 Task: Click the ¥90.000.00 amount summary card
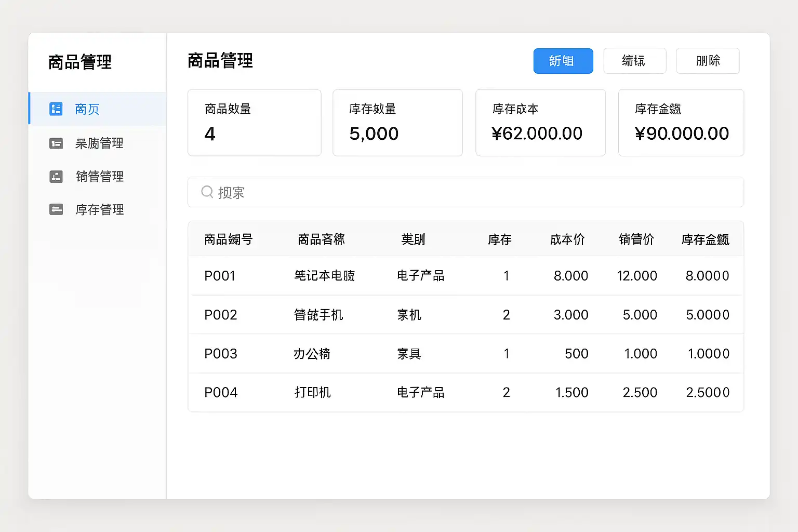(x=681, y=123)
